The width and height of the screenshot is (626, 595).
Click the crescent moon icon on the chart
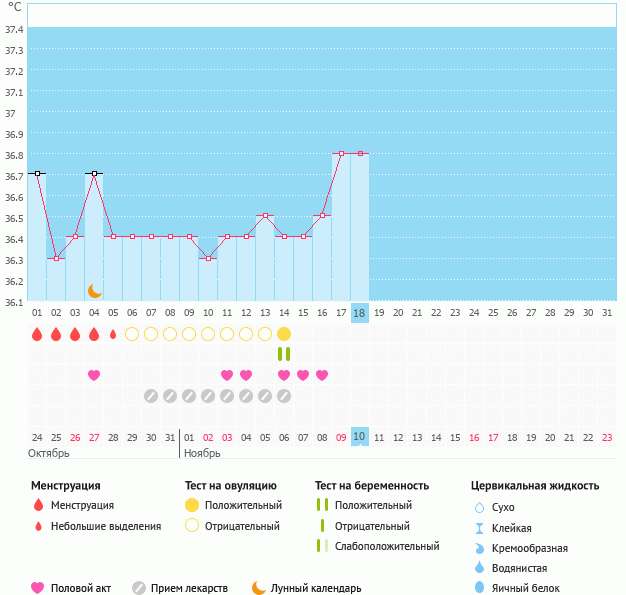click(94, 290)
